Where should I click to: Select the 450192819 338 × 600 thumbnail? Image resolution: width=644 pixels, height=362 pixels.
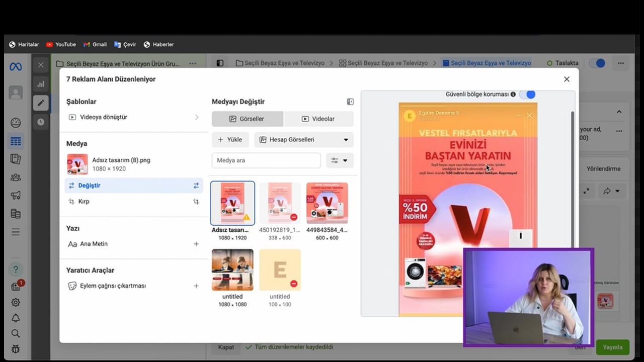(280, 203)
